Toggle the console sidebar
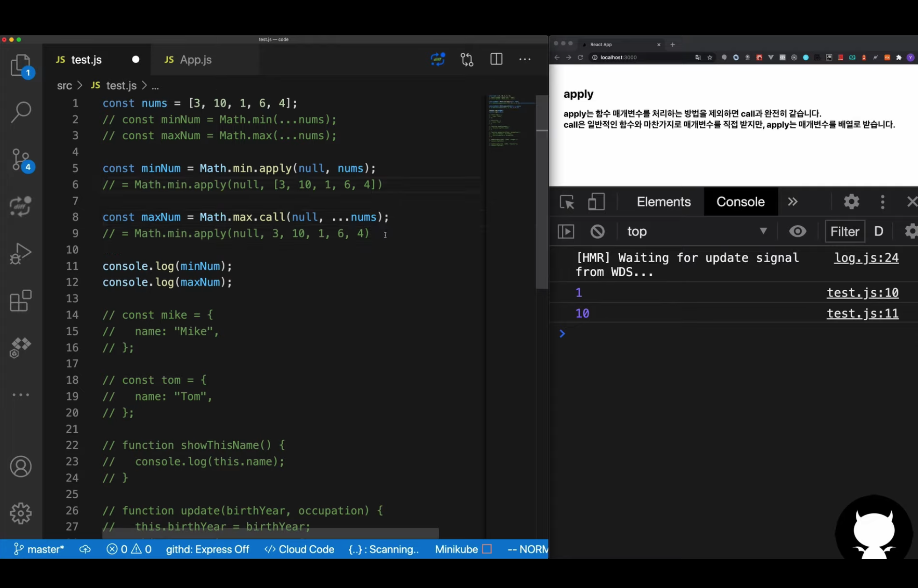 (x=566, y=231)
